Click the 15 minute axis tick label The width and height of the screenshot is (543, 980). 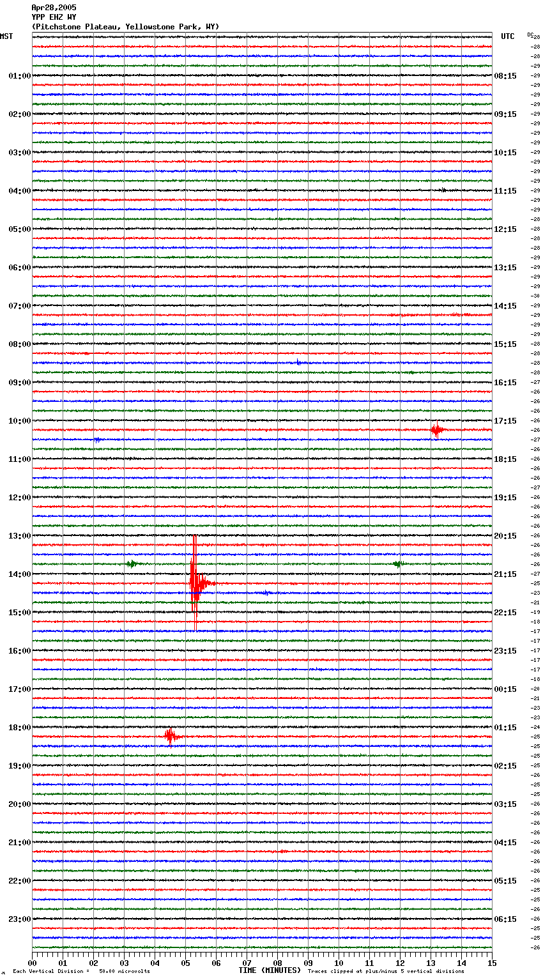pyautogui.click(x=492, y=963)
